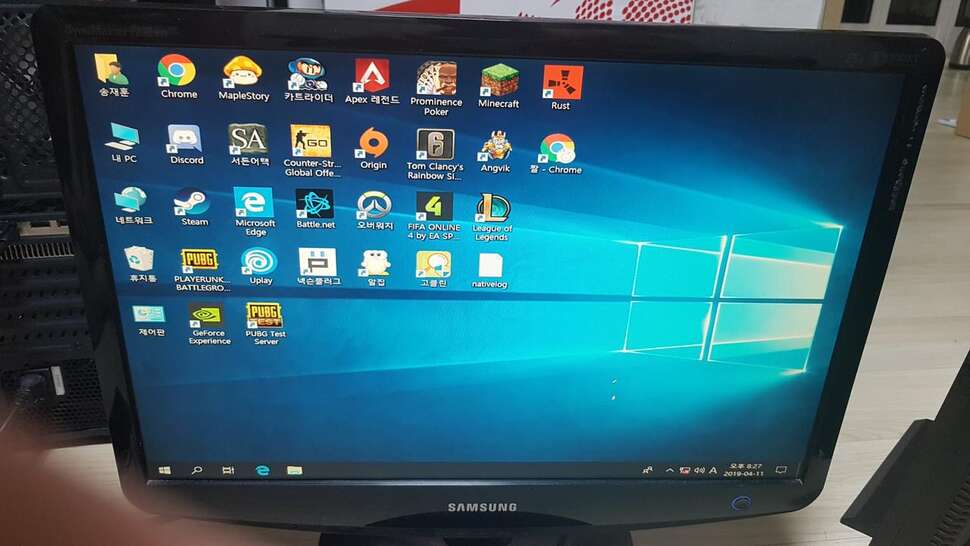Click the PLAYERUNKNOWN'S BATTLEGROUNDS icon
The height and width of the screenshot is (546, 970).
click(x=201, y=270)
